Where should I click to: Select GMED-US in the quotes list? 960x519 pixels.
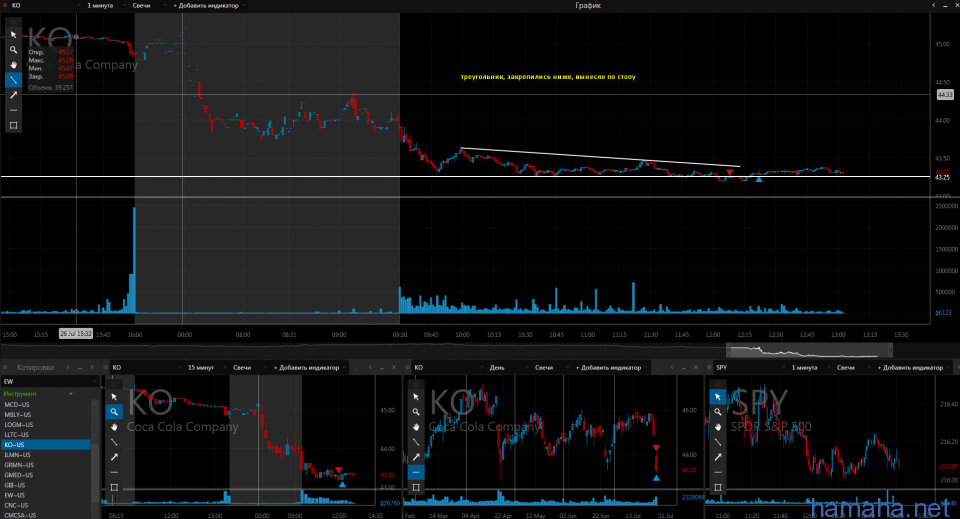coord(46,475)
